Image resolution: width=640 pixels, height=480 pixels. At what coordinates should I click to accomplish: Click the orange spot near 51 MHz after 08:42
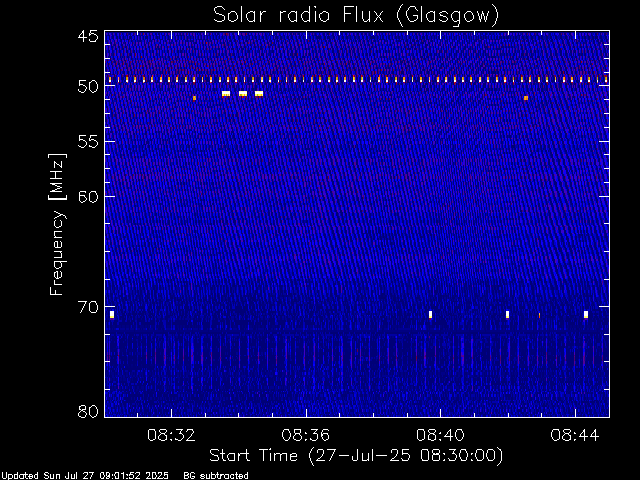click(526, 98)
